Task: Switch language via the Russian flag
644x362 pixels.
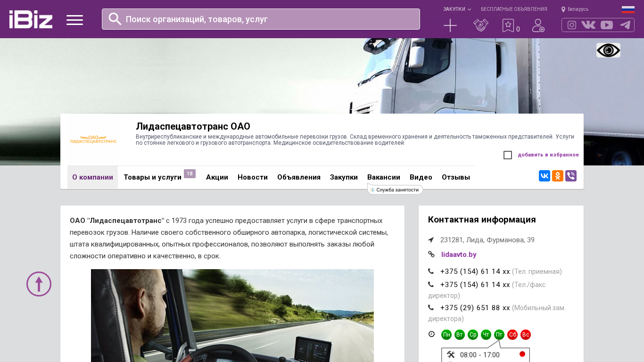Action: click(x=628, y=9)
